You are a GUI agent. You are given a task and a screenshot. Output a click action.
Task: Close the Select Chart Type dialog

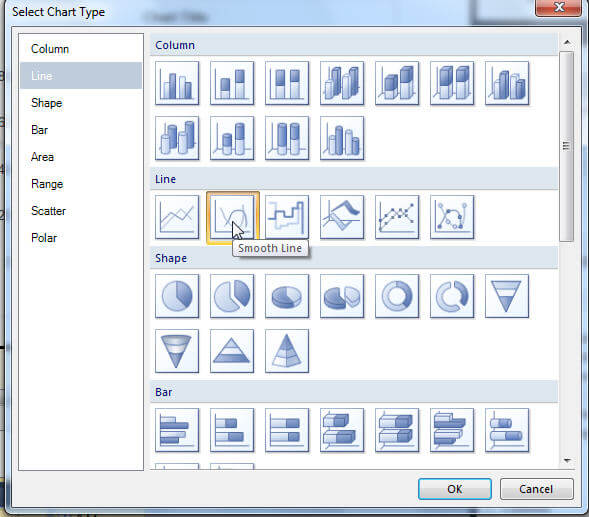(559, 8)
